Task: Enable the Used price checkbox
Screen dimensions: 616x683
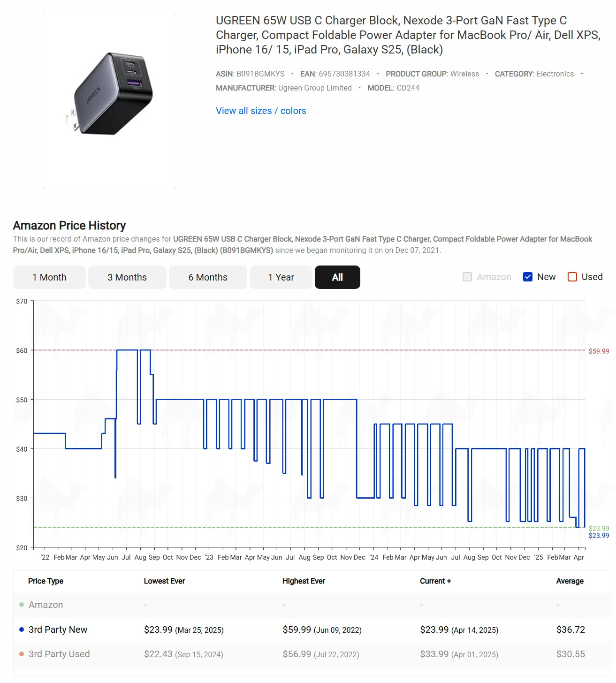Action: 572,277
